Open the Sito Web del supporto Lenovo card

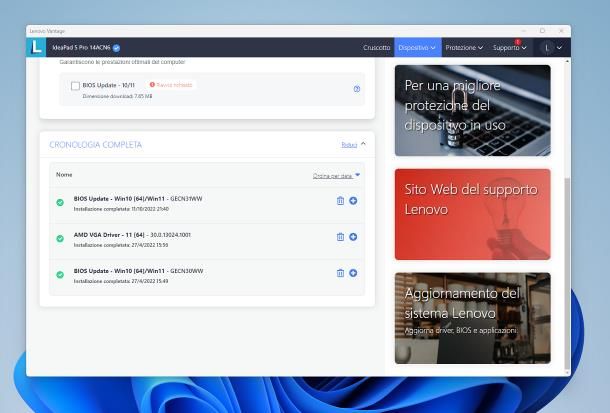click(x=473, y=214)
